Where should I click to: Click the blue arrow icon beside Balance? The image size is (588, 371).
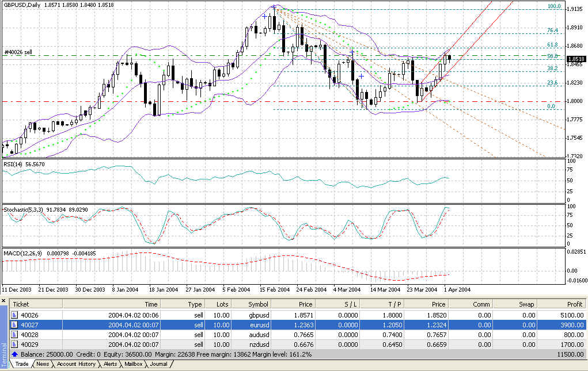tap(15, 354)
